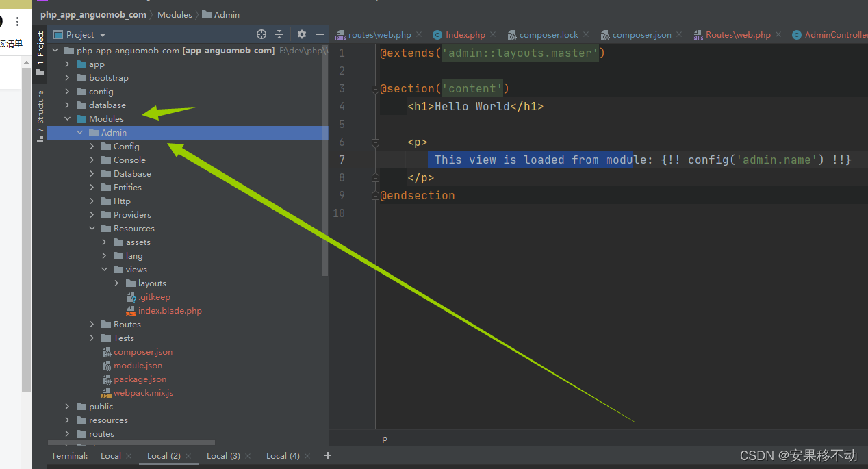Expand the database folder
The image size is (868, 469).
pos(67,105)
